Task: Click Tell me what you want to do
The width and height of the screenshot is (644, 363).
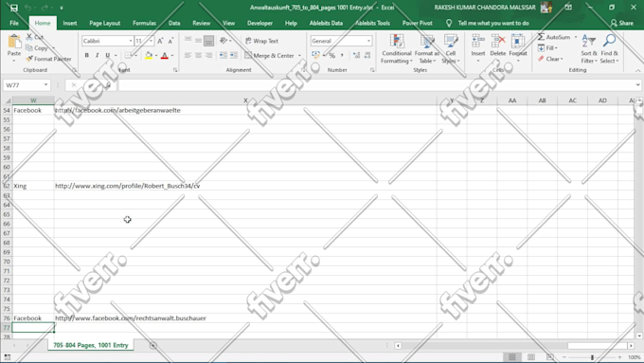Action: [493, 23]
